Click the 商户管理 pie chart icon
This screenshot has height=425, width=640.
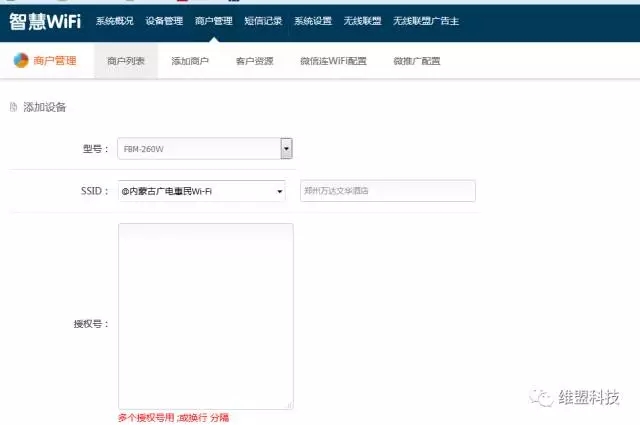pyautogui.click(x=21, y=61)
